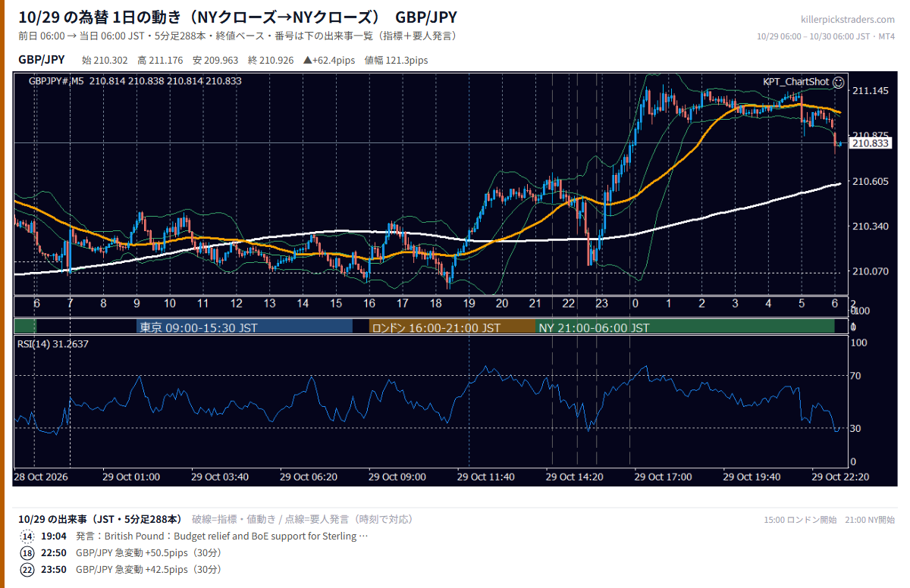
Task: Select the ロンドン 16:00-21:00 JST session bar
Action: (452, 327)
